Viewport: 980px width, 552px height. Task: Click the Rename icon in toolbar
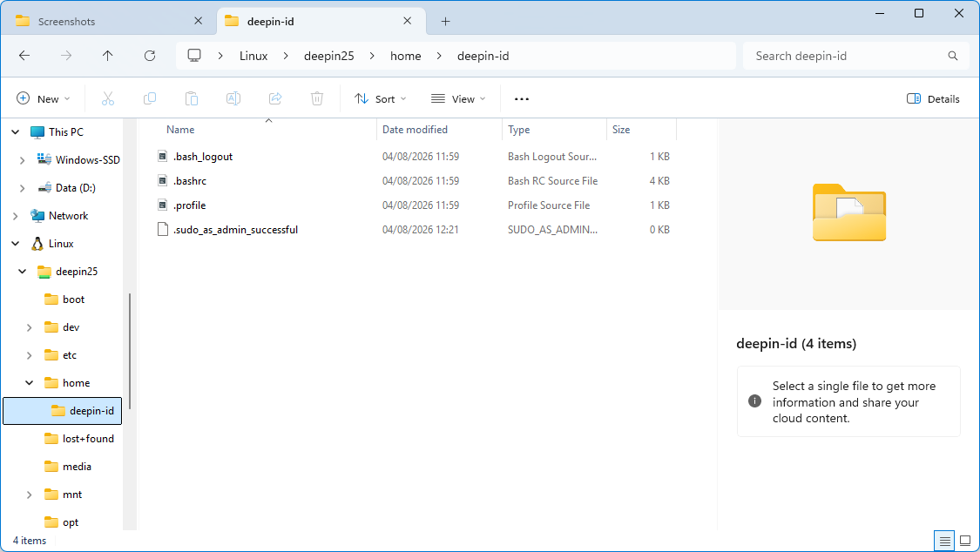click(233, 98)
